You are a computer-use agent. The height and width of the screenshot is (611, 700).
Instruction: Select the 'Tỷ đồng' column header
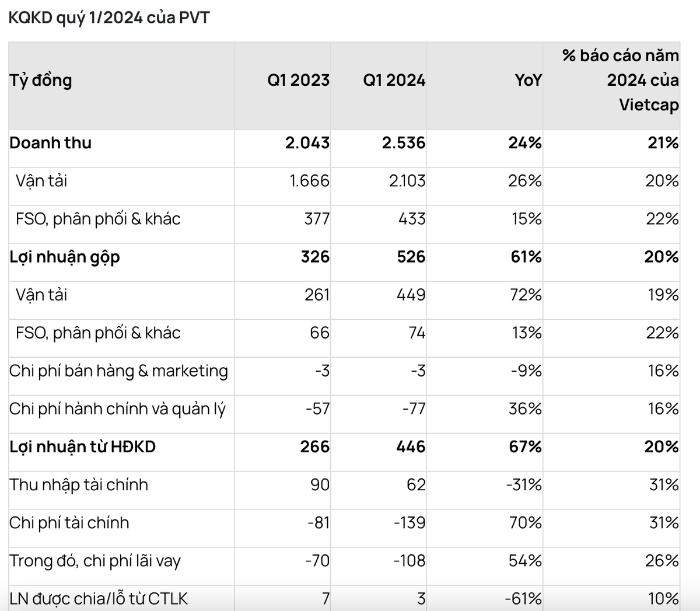pos(41,80)
